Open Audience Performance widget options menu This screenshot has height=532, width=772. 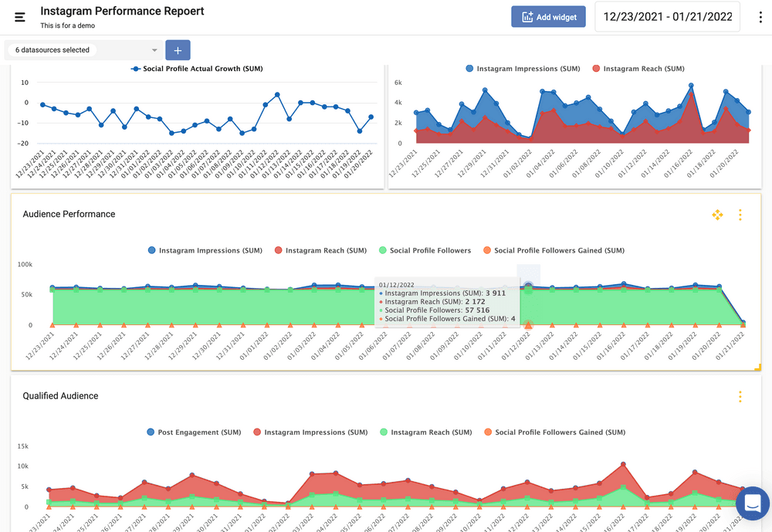pos(740,215)
